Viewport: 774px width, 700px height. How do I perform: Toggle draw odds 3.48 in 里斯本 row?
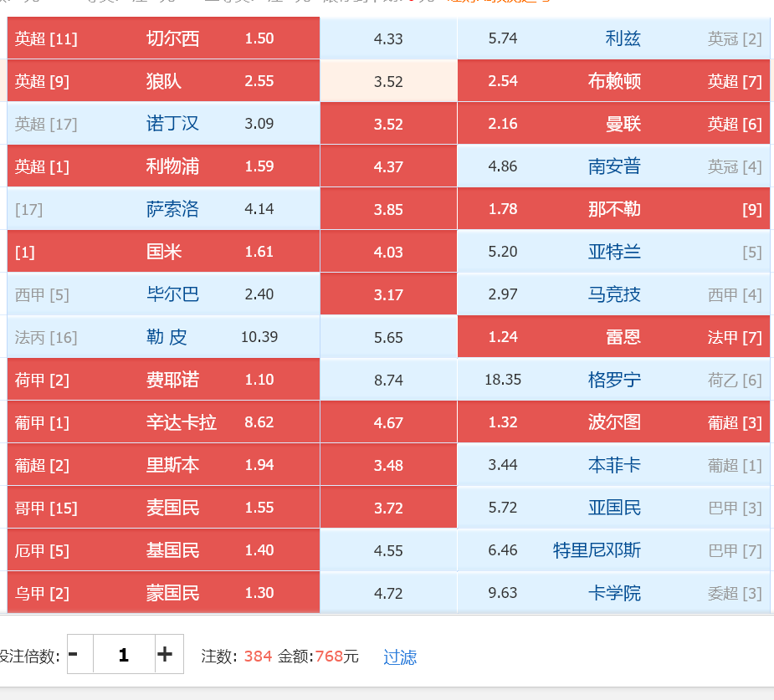coord(388,465)
